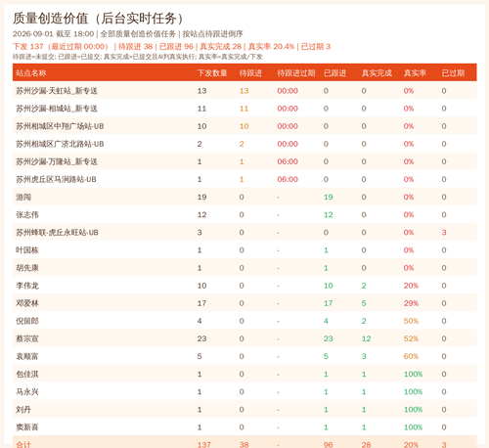The width and height of the screenshot is (489, 448).
Task: Click the 真实率 value 52%
Action: pyautogui.click(x=411, y=338)
